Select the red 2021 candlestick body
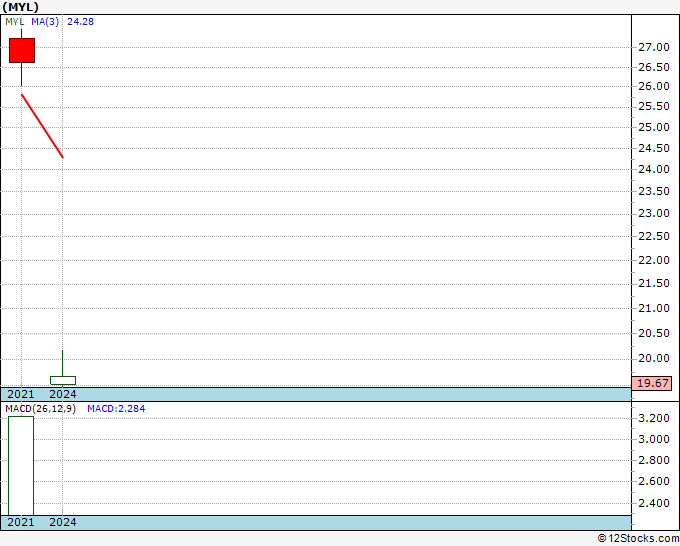Viewport: 680px width, 546px height. pos(22,50)
